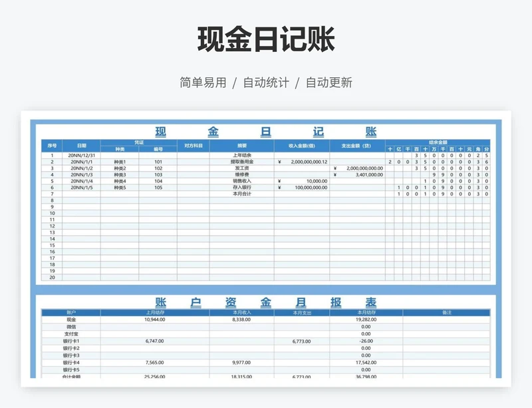Click the negative balance value '-26.00'
The image size is (532, 408).
click(x=366, y=341)
